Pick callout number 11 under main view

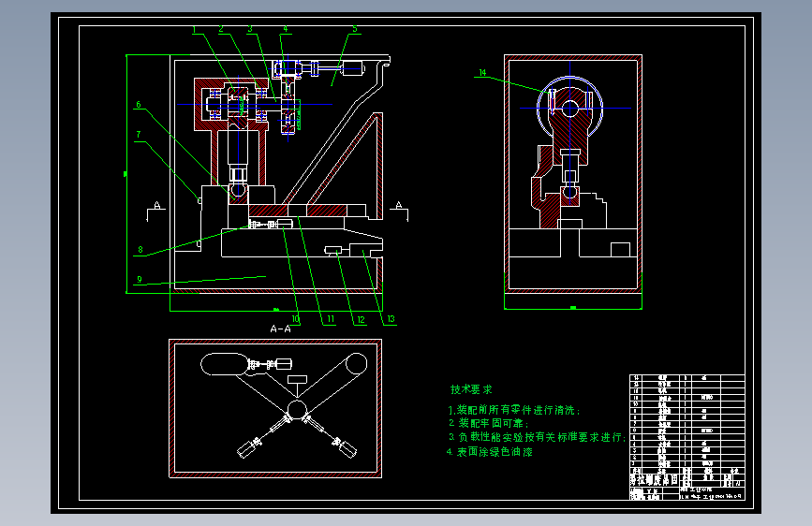pyautogui.click(x=331, y=319)
